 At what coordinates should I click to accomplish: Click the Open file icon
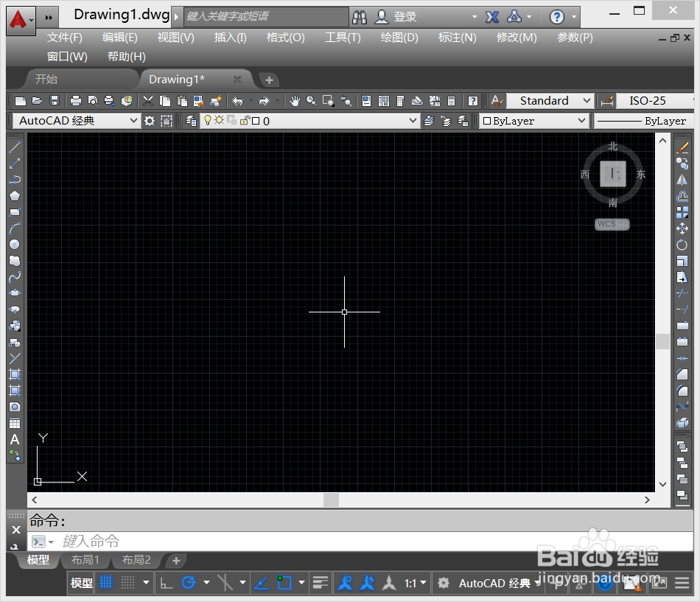point(38,101)
